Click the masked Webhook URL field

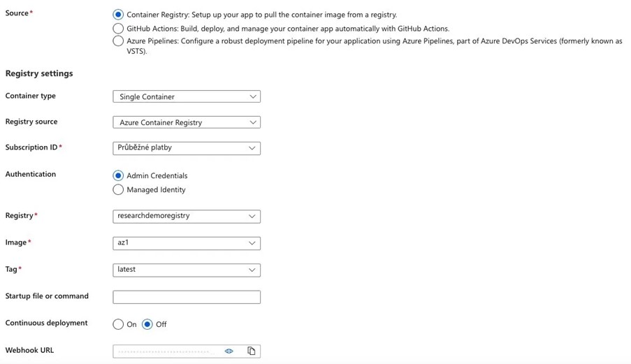click(166, 351)
